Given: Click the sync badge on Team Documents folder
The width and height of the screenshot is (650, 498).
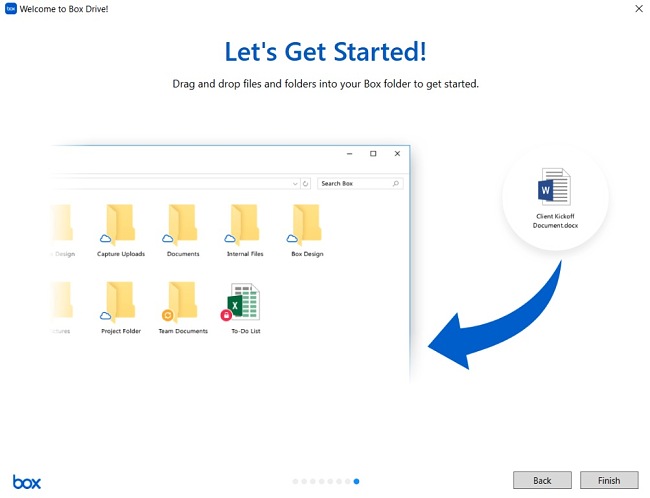Looking at the screenshot, I should 167,316.
